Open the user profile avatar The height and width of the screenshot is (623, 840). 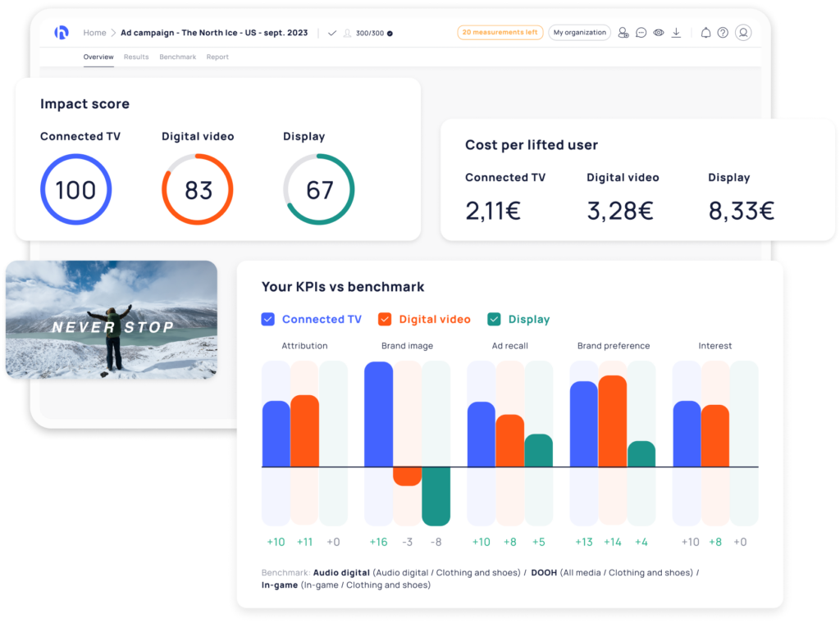click(743, 33)
